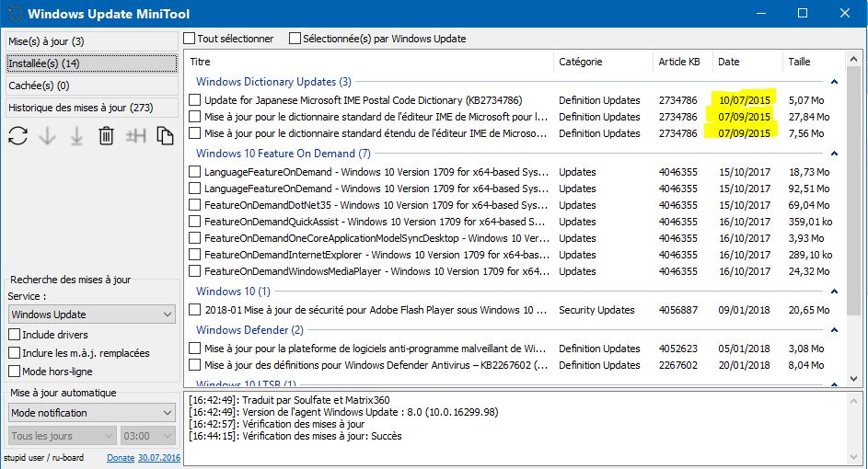868x469 pixels.
Task: Collapse the Windows 10 LTSB group arrow
Action: (834, 383)
